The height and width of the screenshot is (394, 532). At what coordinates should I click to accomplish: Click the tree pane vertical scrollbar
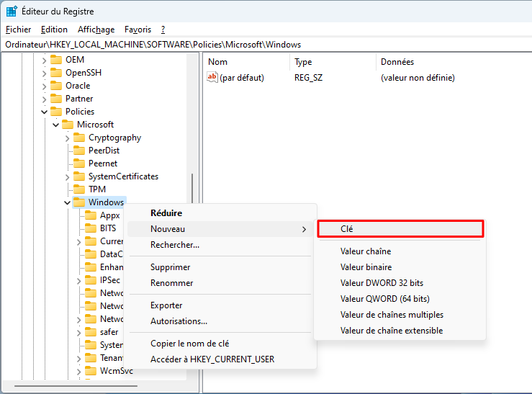pos(192,188)
